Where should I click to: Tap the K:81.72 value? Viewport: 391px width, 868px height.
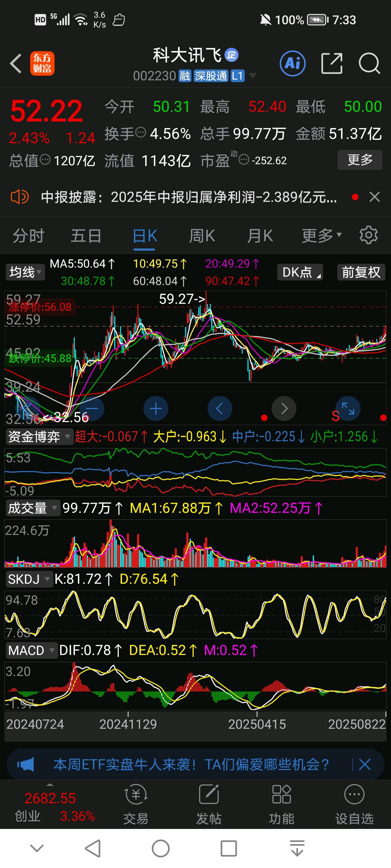[84, 579]
